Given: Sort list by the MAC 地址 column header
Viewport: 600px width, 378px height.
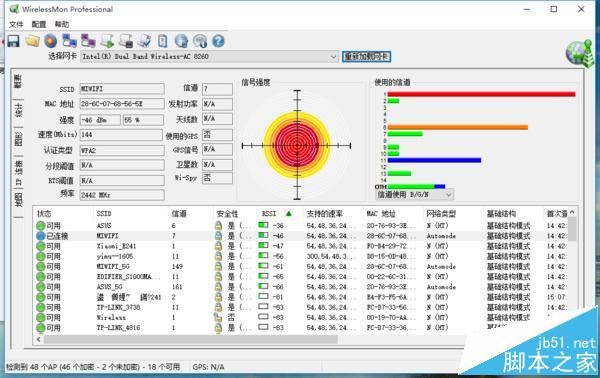Looking at the screenshot, I should click(381, 213).
